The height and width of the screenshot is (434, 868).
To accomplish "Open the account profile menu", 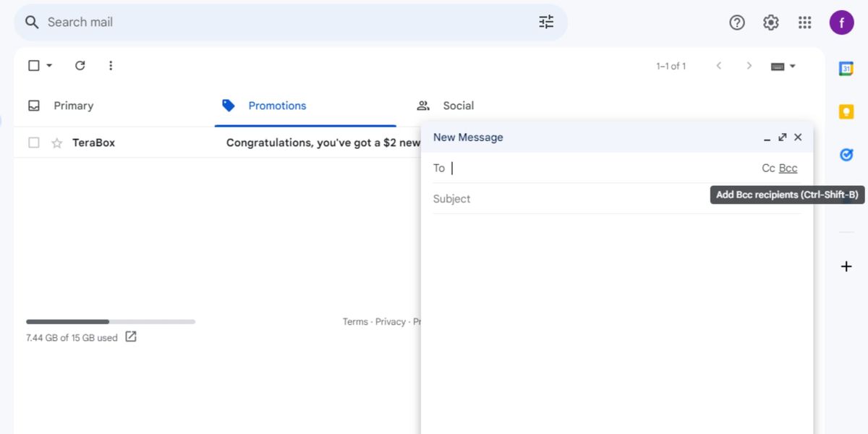I will click(841, 22).
